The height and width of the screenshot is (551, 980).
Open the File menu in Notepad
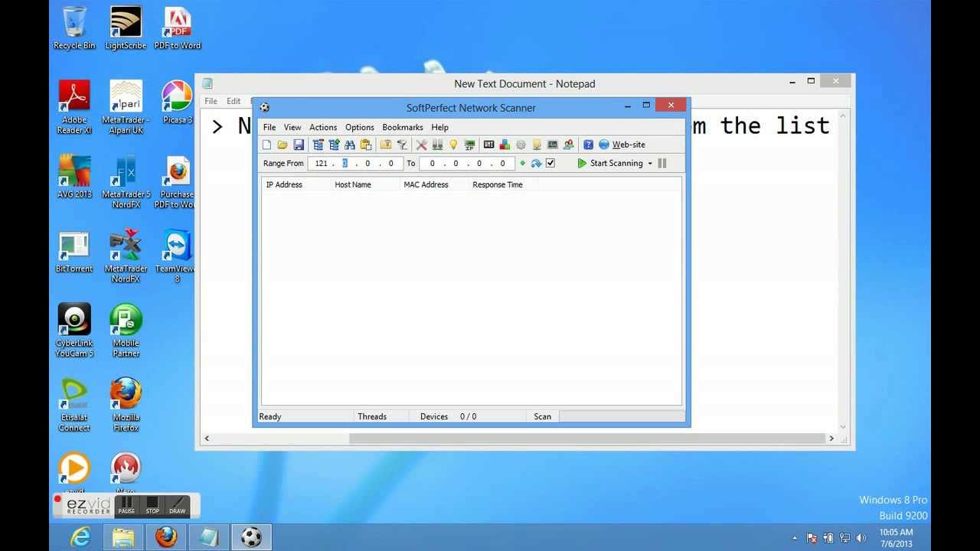click(211, 101)
